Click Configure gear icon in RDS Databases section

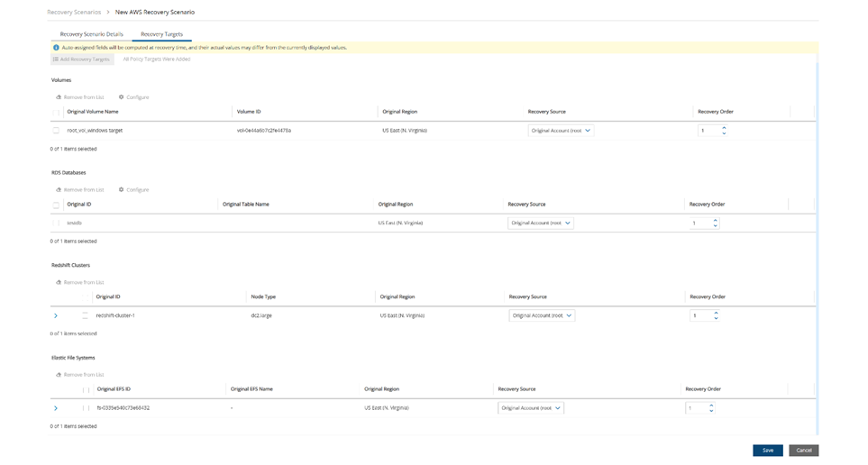click(122, 190)
